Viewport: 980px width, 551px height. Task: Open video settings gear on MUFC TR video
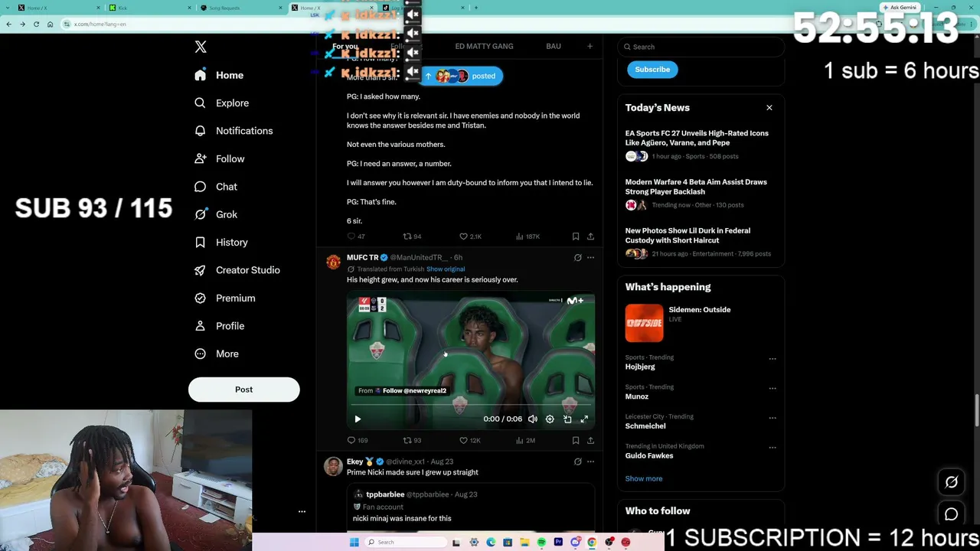click(550, 419)
